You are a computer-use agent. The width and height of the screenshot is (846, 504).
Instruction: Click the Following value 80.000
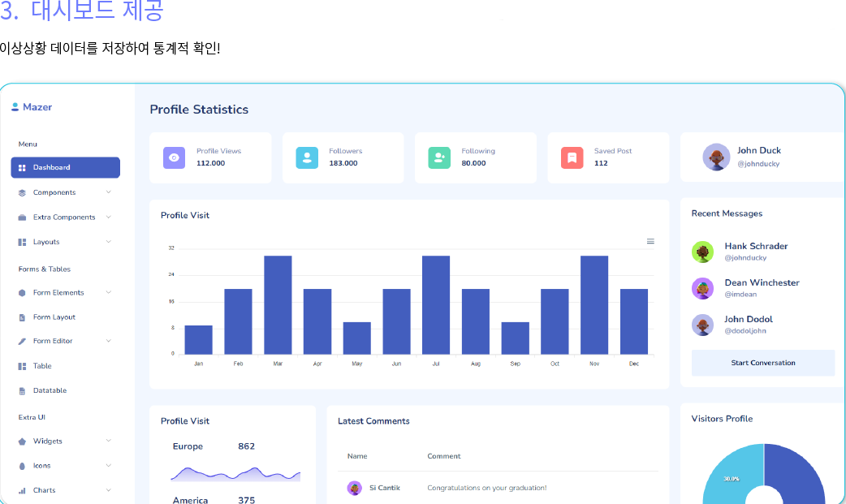tap(473, 163)
